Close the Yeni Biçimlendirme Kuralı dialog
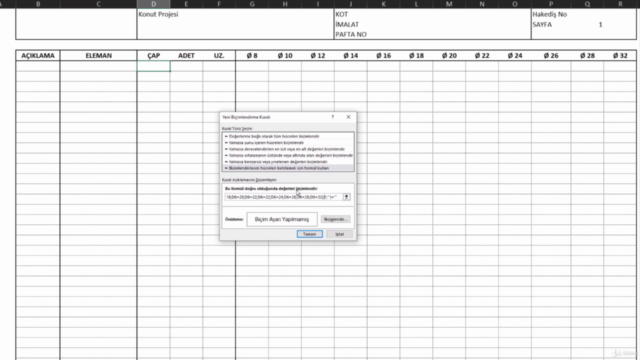Screen dimensions: 640x360 click(x=348, y=117)
